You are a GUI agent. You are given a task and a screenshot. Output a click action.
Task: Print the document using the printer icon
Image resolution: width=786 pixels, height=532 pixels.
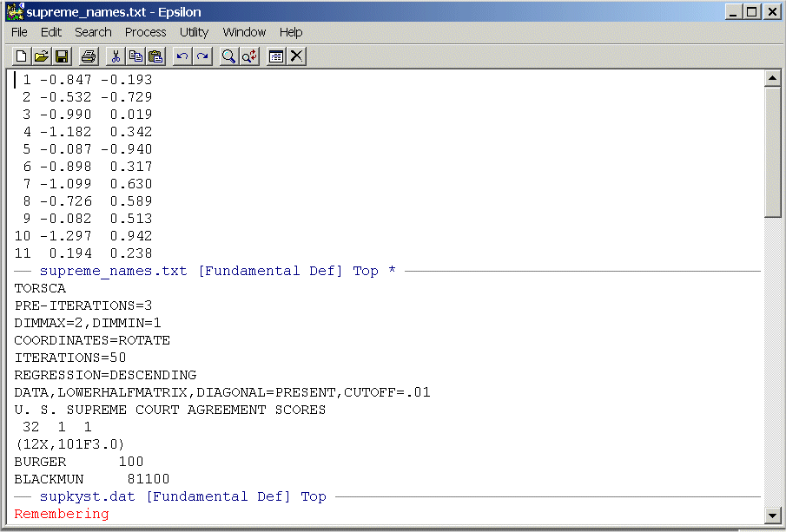click(x=88, y=56)
